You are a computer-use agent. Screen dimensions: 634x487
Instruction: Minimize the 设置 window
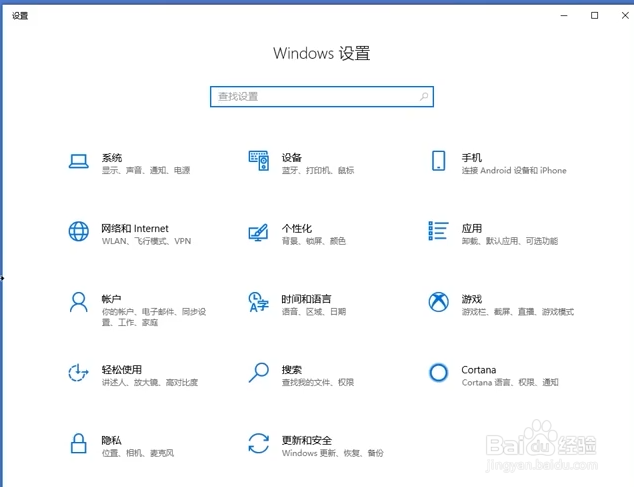[564, 15]
